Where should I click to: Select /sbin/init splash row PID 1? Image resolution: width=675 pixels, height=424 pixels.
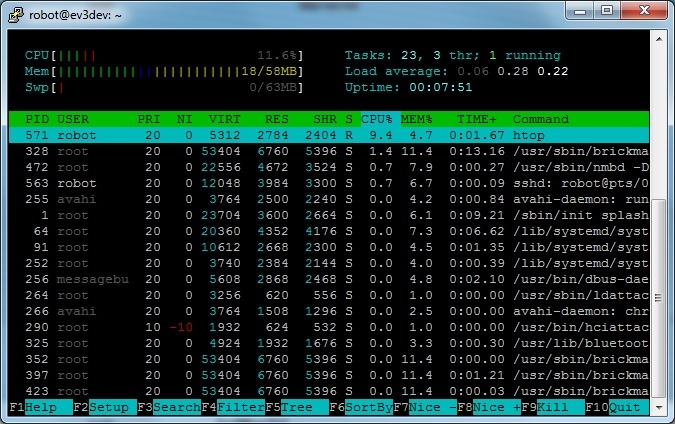(x=329, y=215)
